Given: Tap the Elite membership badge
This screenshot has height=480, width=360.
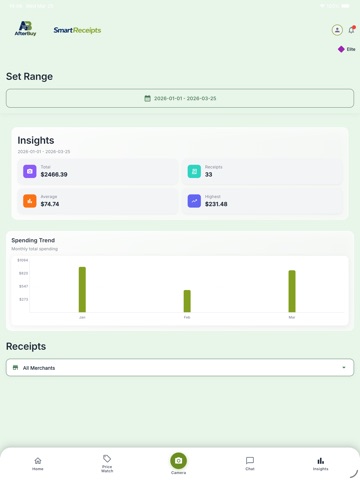Looking at the screenshot, I should tap(347, 49).
